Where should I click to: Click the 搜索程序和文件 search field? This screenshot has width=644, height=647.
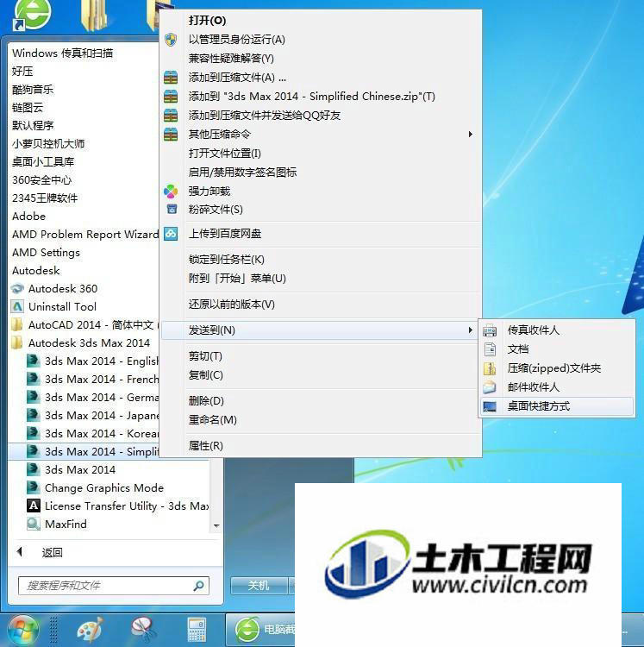pos(114,586)
